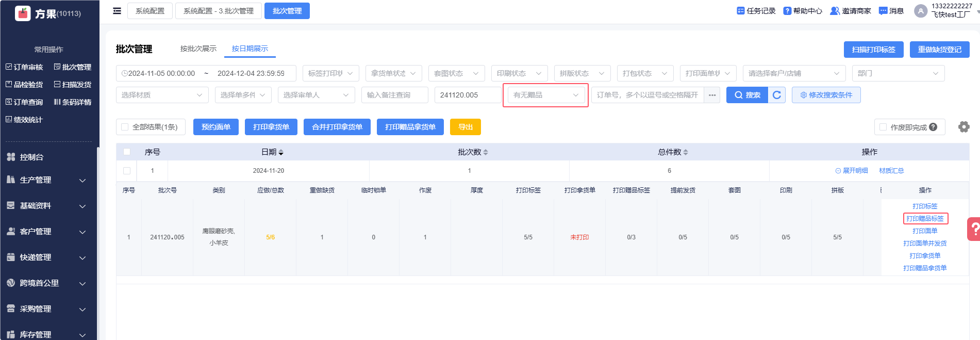Select the 系统配置 top tab
This screenshot has width=980, height=340.
[150, 11]
